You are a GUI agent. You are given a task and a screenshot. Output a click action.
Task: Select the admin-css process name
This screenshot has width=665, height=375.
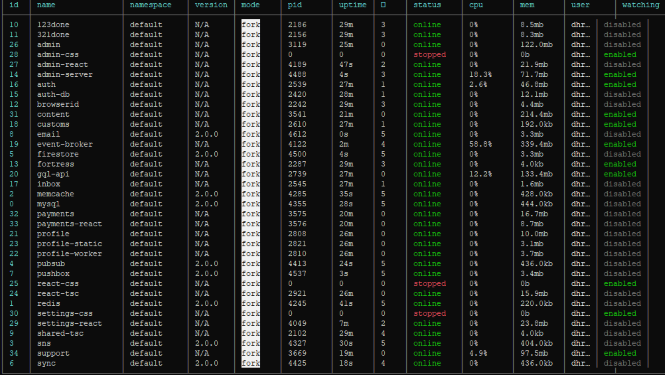pos(58,55)
